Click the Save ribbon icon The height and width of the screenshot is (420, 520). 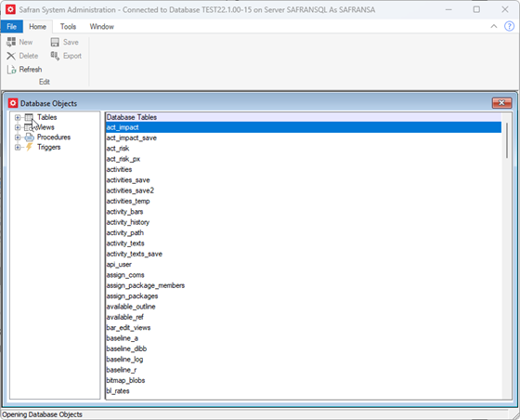[55, 42]
